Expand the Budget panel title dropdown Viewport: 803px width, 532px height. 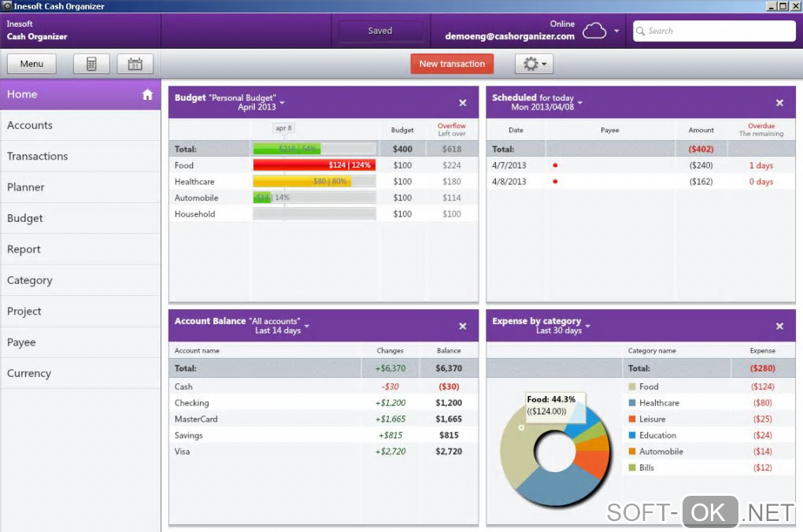coord(282,102)
